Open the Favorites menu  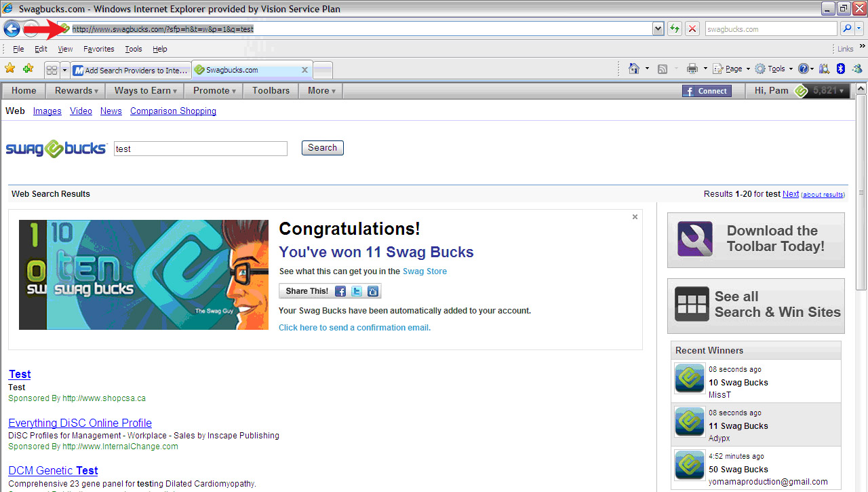click(x=99, y=49)
